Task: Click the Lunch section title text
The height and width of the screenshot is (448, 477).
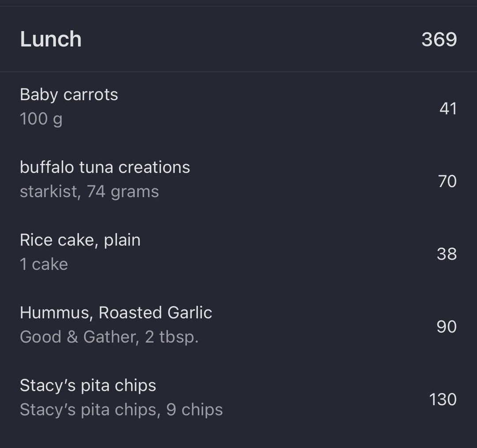Action: click(51, 39)
